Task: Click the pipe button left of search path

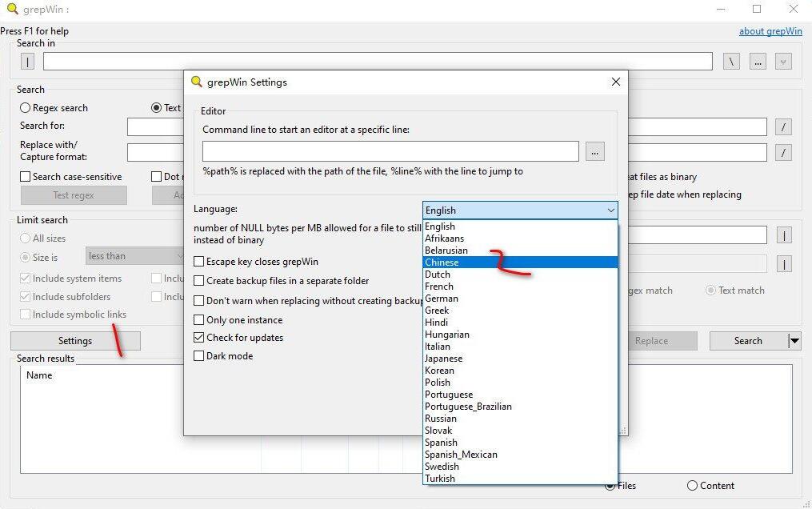Action: 28,62
